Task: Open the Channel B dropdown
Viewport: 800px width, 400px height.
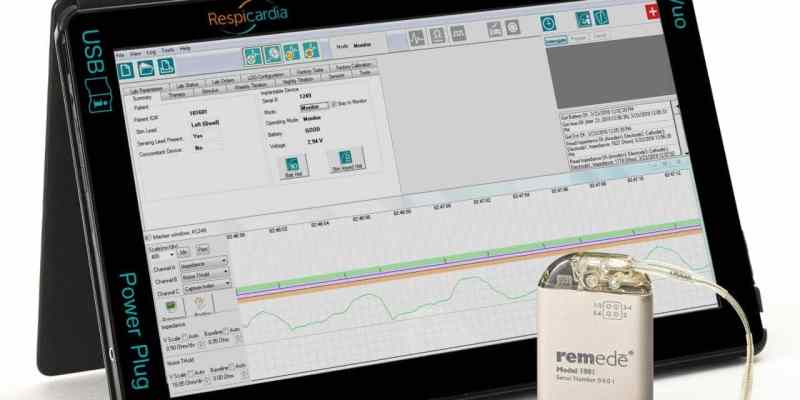Action: (206, 274)
